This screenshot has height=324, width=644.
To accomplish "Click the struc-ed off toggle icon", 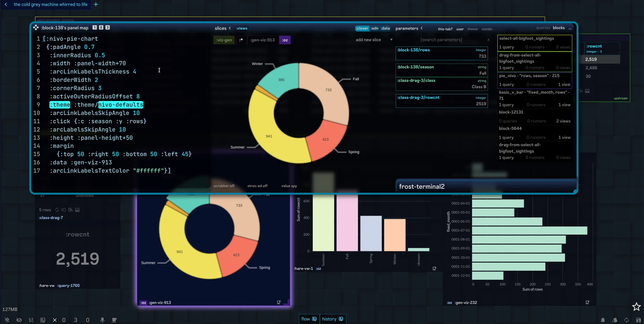I will pyautogui.click(x=257, y=186).
